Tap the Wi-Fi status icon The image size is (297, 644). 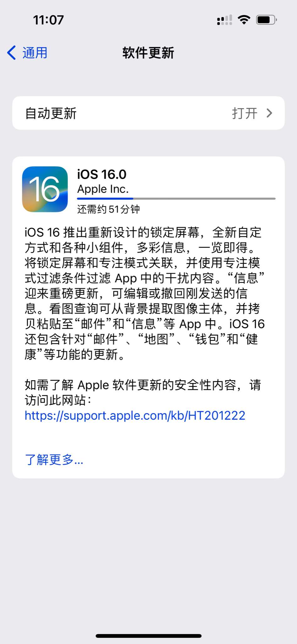tap(244, 20)
